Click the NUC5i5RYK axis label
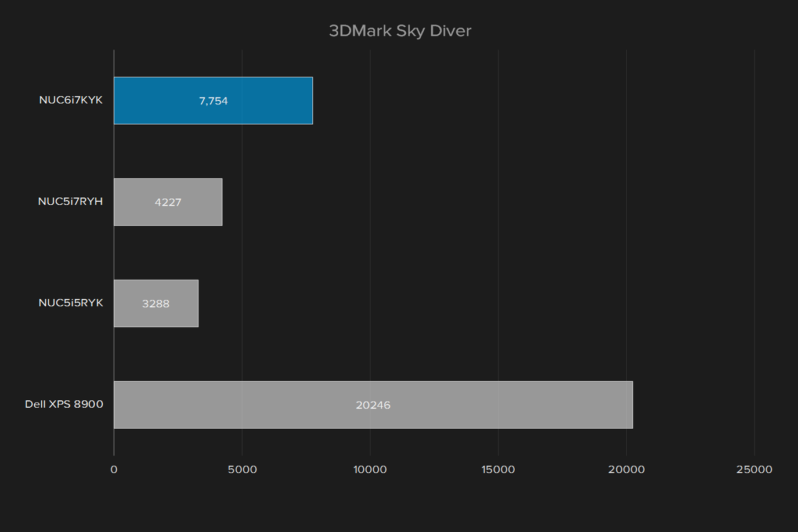The height and width of the screenshot is (532, 798). [71, 303]
